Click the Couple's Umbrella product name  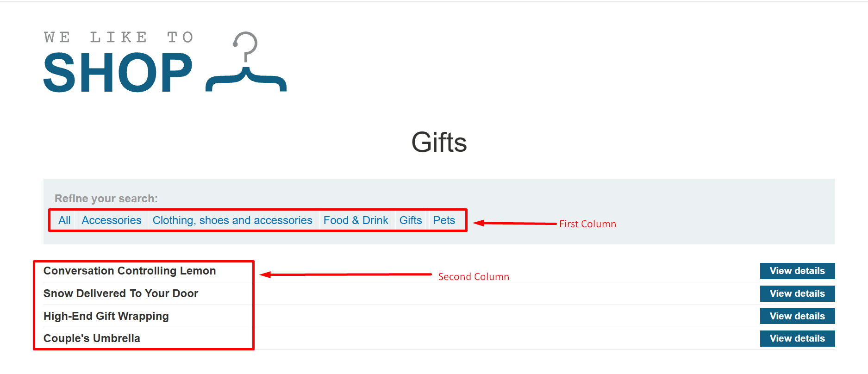pos(92,338)
